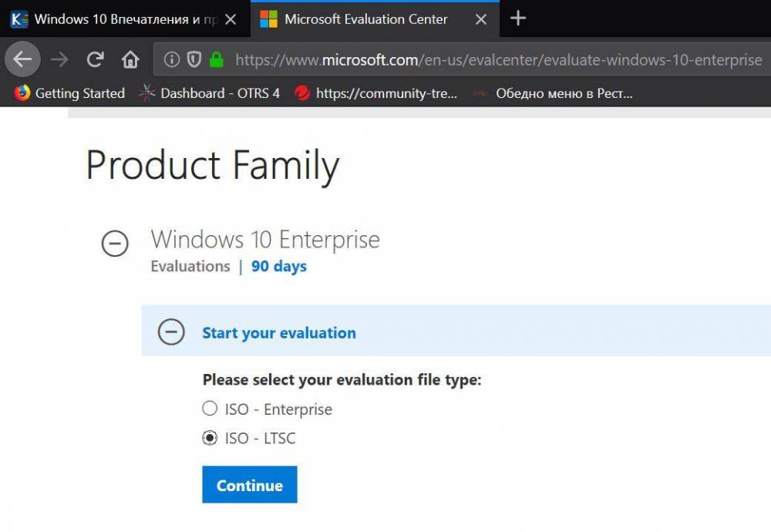Open Обедно меню в Рест... bookmark
The width and height of the screenshot is (771, 532).
[x=553, y=93]
